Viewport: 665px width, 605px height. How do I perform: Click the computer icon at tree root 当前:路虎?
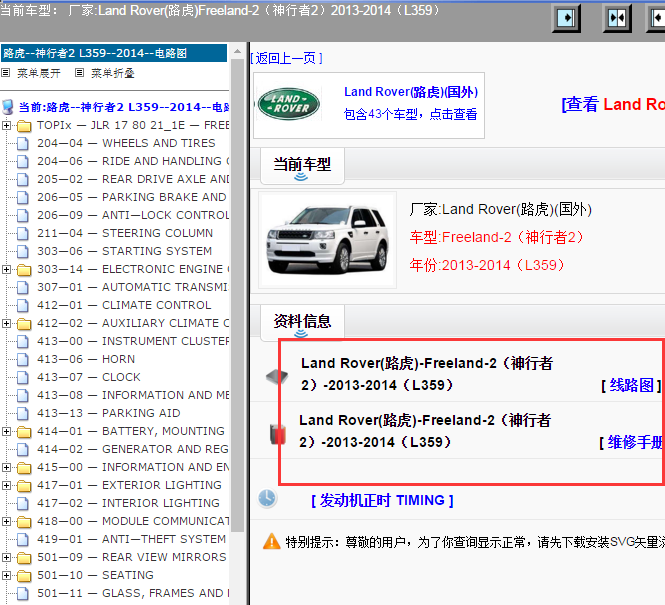[8, 107]
